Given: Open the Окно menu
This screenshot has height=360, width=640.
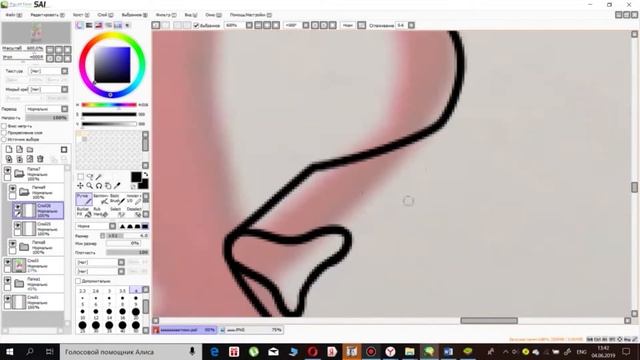Looking at the screenshot, I should tap(213, 15).
